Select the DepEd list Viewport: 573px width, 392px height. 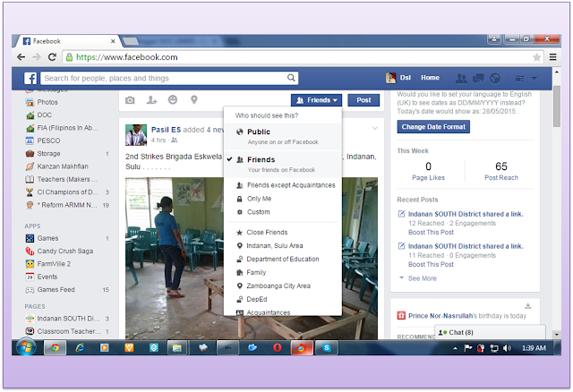(283, 299)
